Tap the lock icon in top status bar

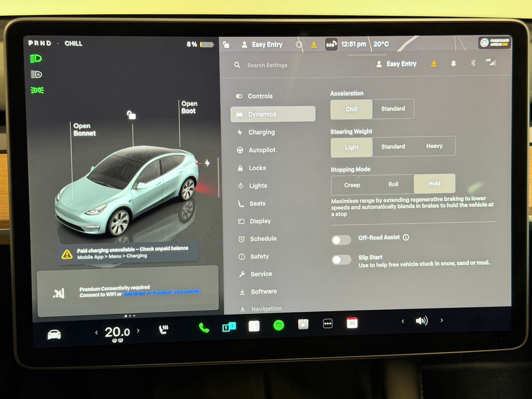pos(226,45)
